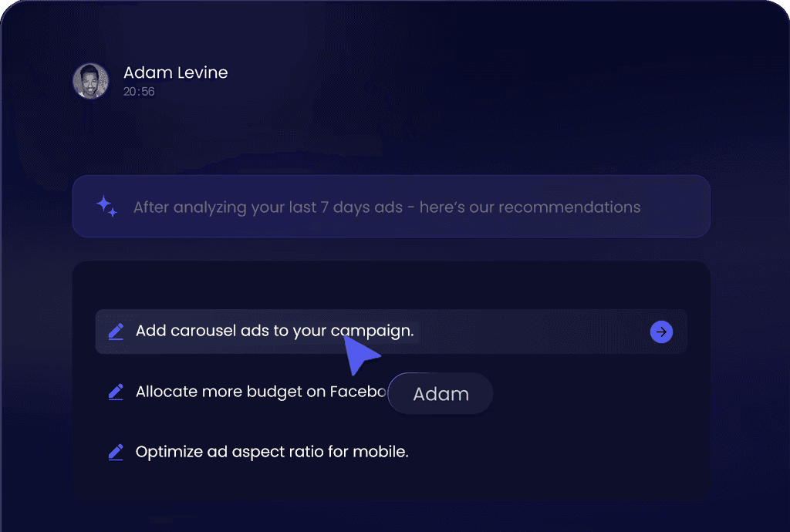Select 'Optimize ad aspect ratio for mobile' recommendation
The height and width of the screenshot is (532, 790).
coord(272,452)
